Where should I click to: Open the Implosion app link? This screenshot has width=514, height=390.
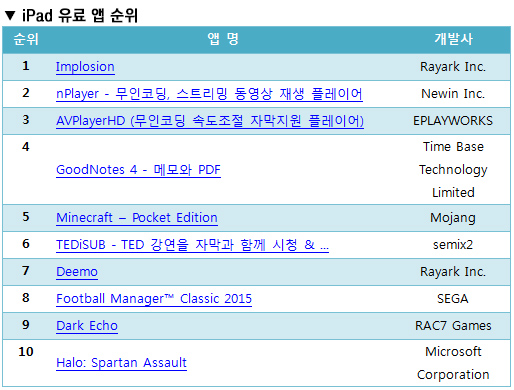coord(85,67)
